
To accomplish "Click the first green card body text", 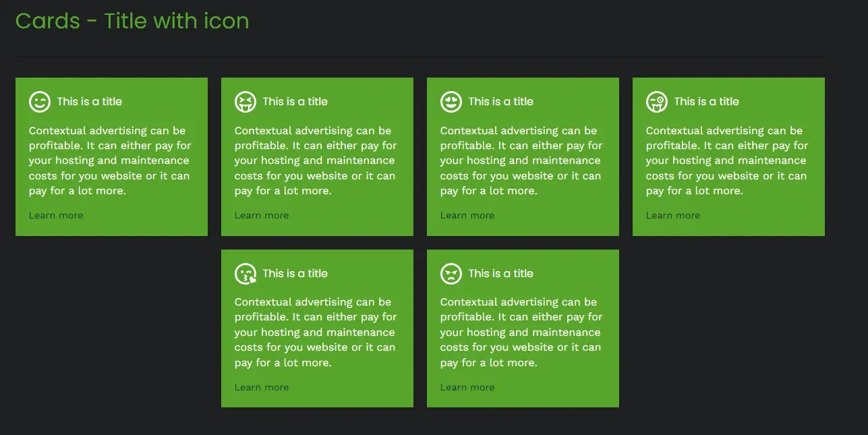I will click(110, 160).
